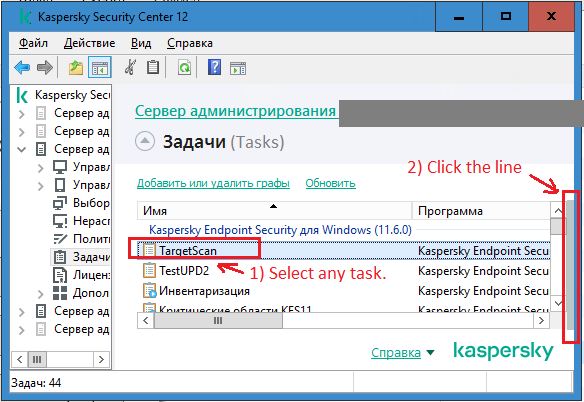The width and height of the screenshot is (584, 402).
Task: Click the Back arrow toolbar icon
Action: coord(22,68)
